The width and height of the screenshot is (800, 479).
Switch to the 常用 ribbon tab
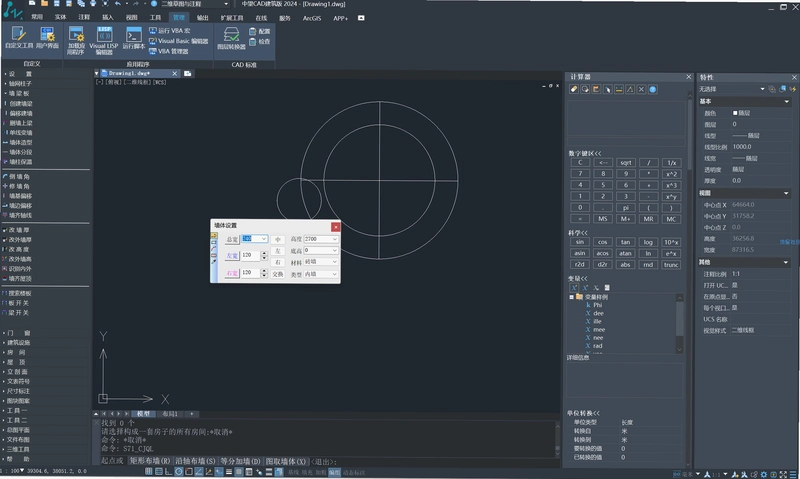tap(37, 17)
